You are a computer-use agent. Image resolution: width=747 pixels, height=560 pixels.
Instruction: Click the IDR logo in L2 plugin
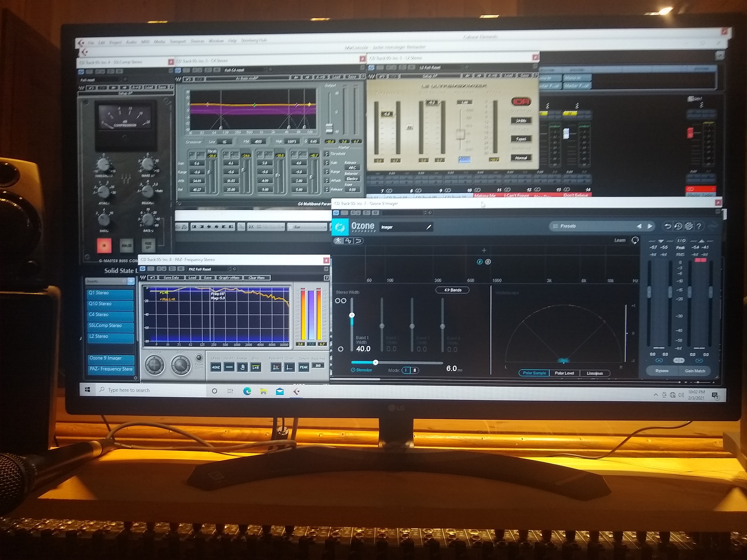point(520,101)
